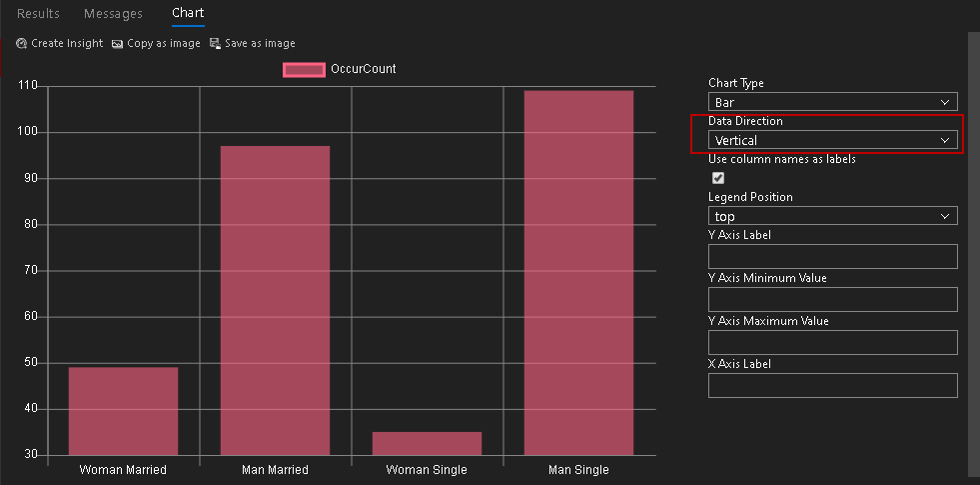
Task: Click the Copy as image icon
Action: click(x=118, y=44)
